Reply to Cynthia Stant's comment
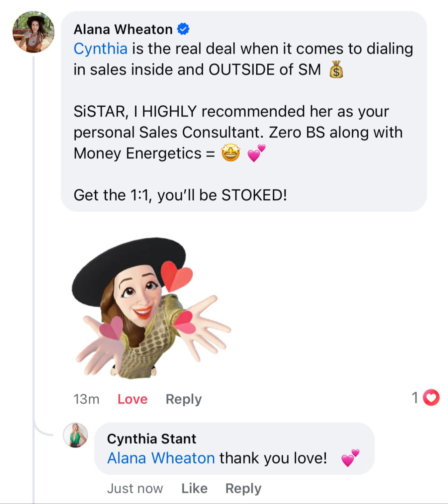The height and width of the screenshot is (504, 448). click(243, 488)
